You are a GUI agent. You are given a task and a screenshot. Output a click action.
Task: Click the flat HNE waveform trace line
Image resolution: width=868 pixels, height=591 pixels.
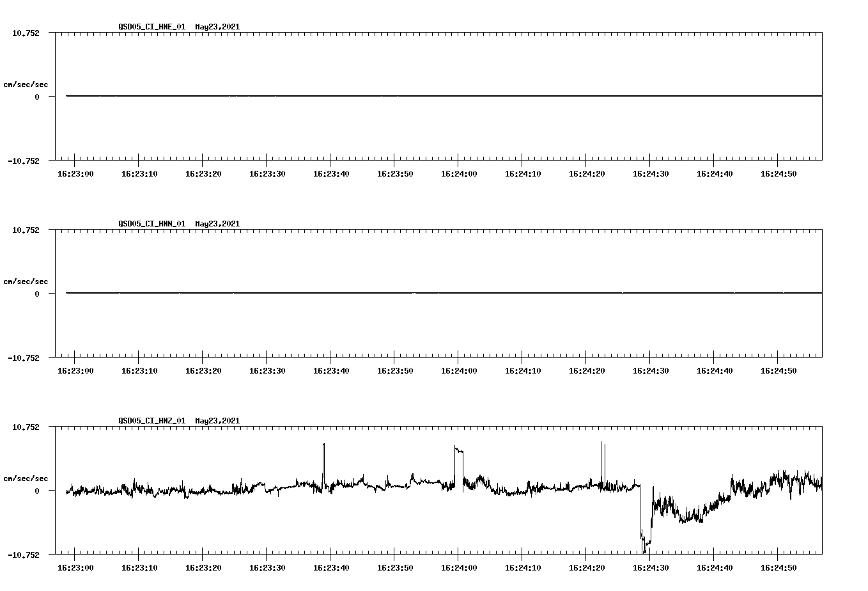(x=384, y=96)
